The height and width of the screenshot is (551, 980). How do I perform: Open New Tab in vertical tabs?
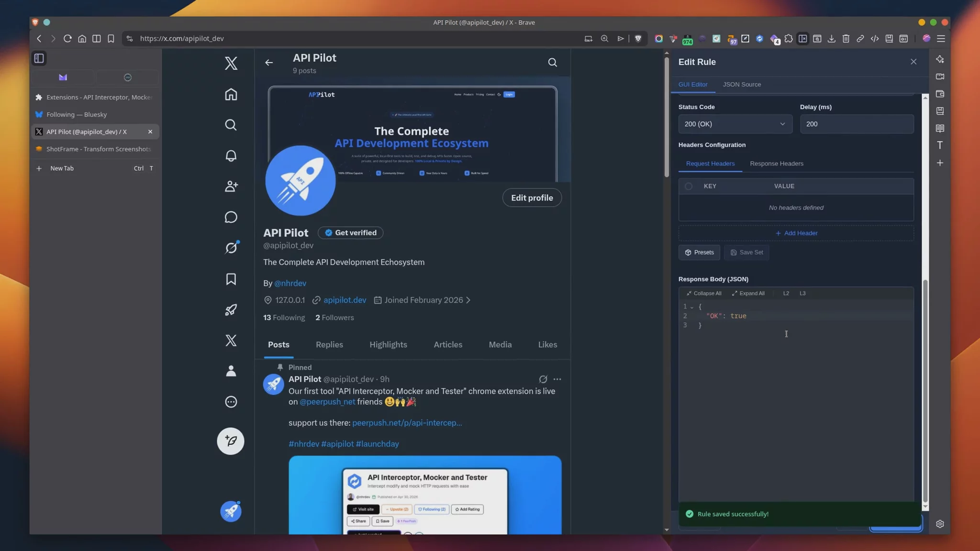point(95,168)
